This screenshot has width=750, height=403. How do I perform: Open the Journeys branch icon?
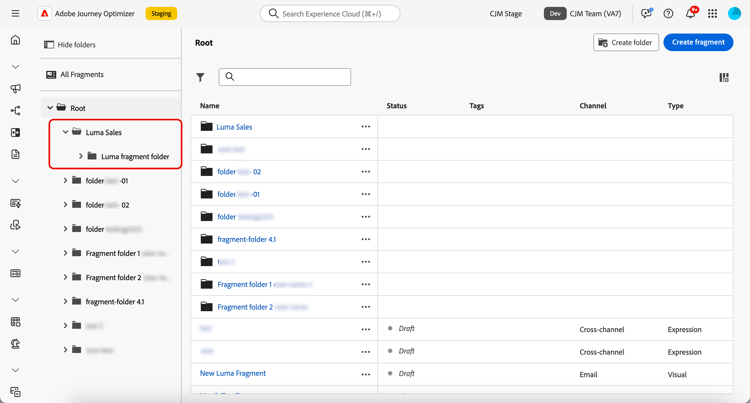[15, 111]
